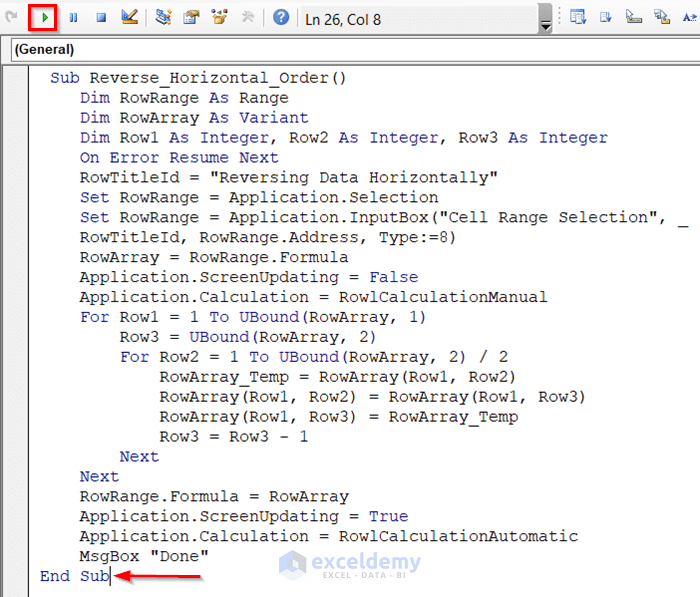Viewport: 700px width, 597px height.
Task: Click the Set RowRange = Application.Selection line
Action: tap(259, 198)
